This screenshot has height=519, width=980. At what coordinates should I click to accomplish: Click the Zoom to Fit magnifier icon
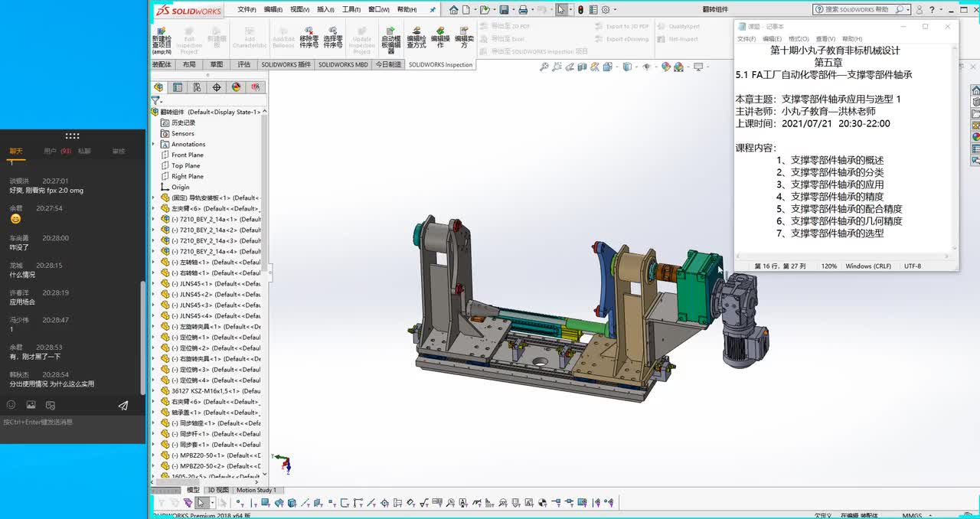pos(544,67)
